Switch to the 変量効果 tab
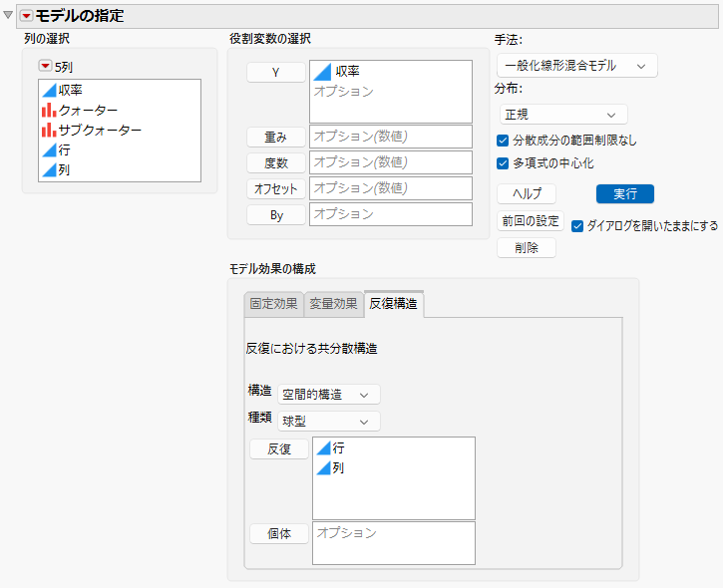Image resolution: width=723 pixels, height=588 pixels. point(333,304)
